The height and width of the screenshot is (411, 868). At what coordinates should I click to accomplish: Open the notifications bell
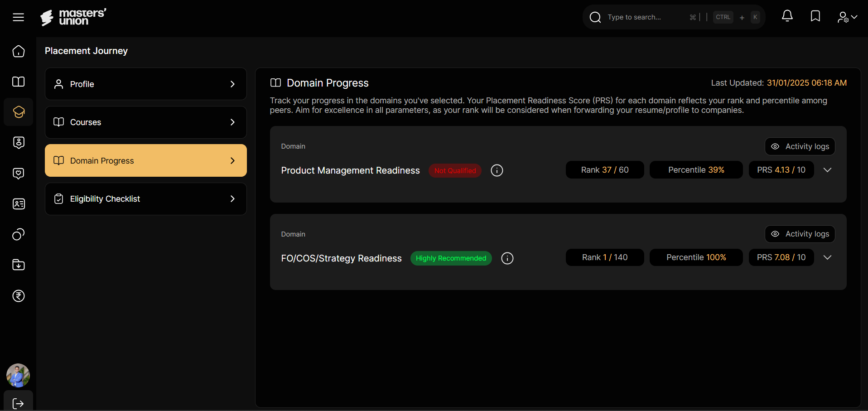coord(787,16)
